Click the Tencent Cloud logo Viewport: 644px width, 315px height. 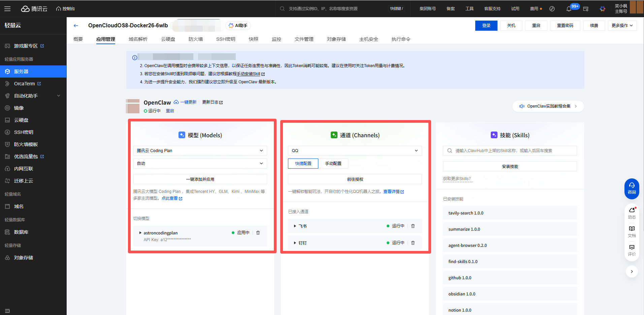(34, 9)
